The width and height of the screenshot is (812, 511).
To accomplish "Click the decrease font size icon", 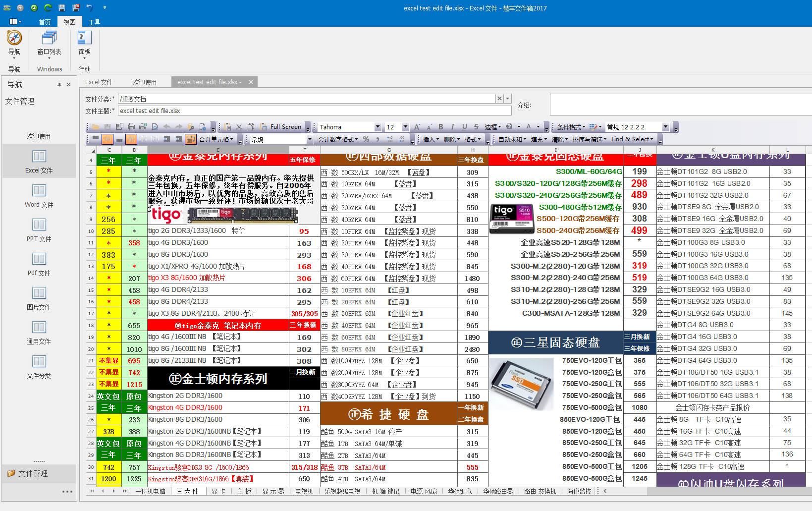I will 429,127.
